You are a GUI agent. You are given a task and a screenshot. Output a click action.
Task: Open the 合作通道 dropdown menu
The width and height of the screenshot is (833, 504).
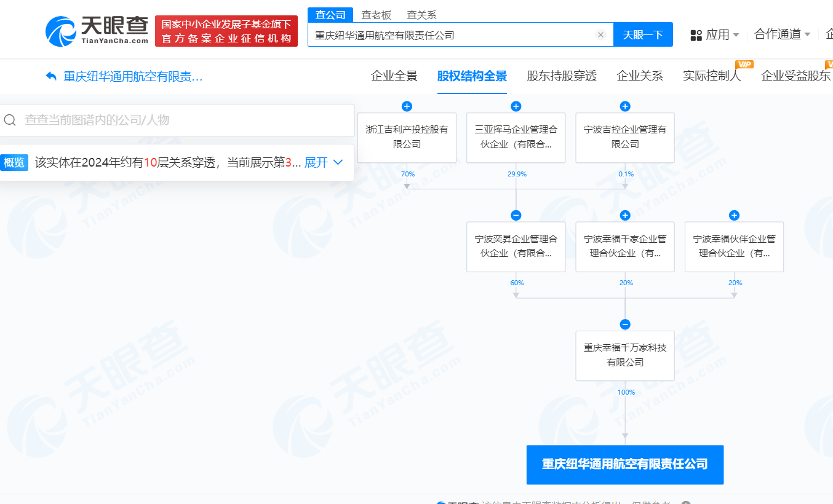coord(783,34)
